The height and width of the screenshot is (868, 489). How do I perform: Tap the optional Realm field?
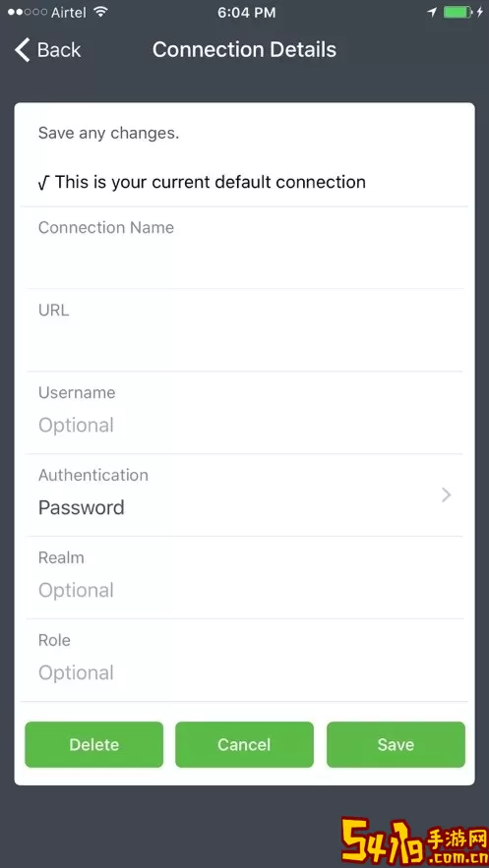click(x=245, y=578)
